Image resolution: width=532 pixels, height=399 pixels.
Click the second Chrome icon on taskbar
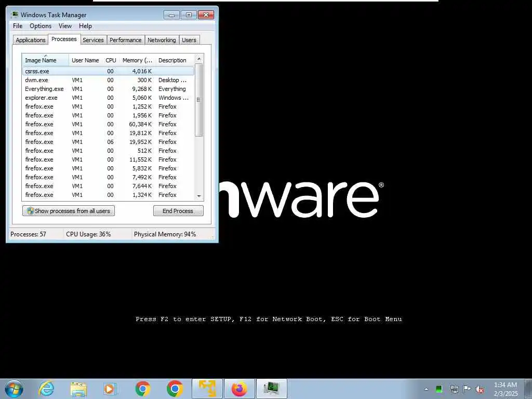point(175,389)
